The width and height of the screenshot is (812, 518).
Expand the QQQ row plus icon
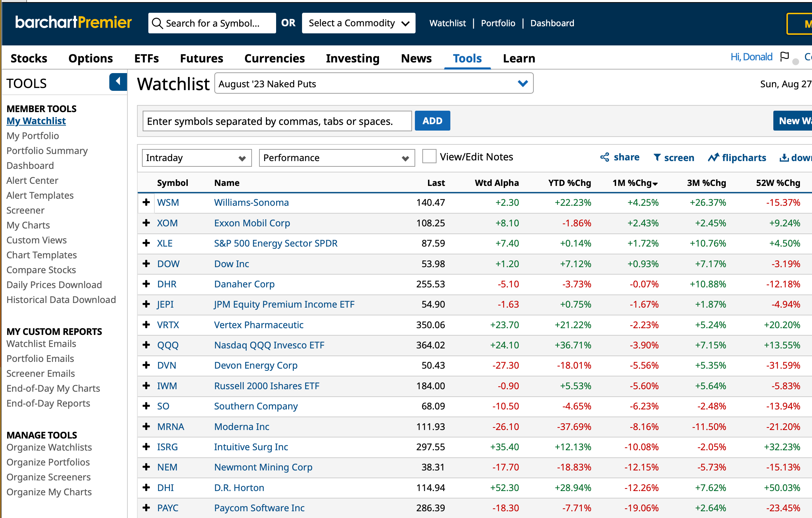point(146,345)
